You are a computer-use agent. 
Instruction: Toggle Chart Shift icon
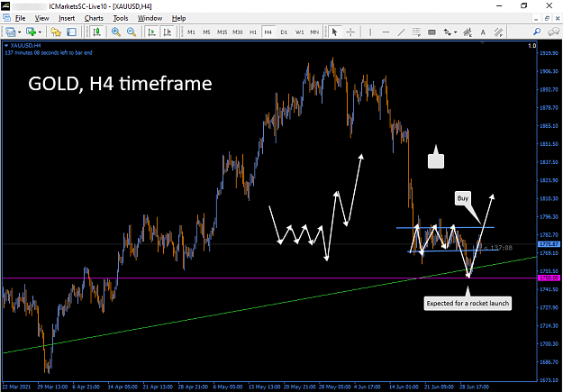click(168, 32)
